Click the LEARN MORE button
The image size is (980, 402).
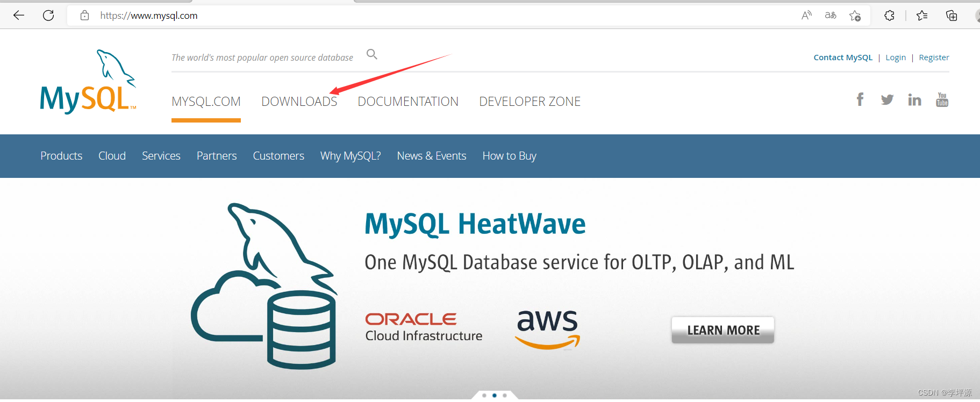(x=723, y=330)
